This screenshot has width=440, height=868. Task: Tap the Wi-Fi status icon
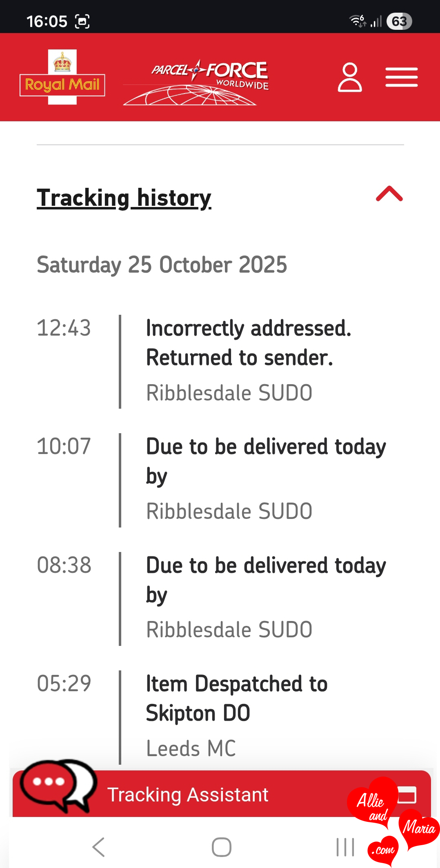click(x=358, y=20)
